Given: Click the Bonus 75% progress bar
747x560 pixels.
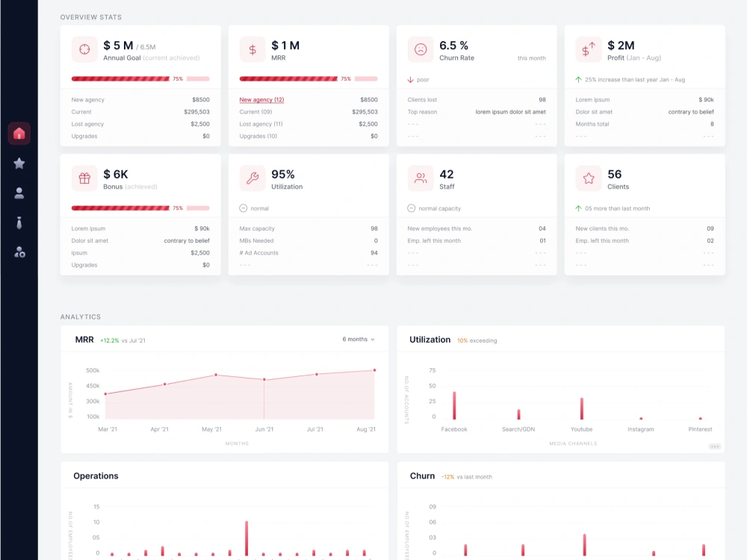Looking at the screenshot, I should click(140, 208).
